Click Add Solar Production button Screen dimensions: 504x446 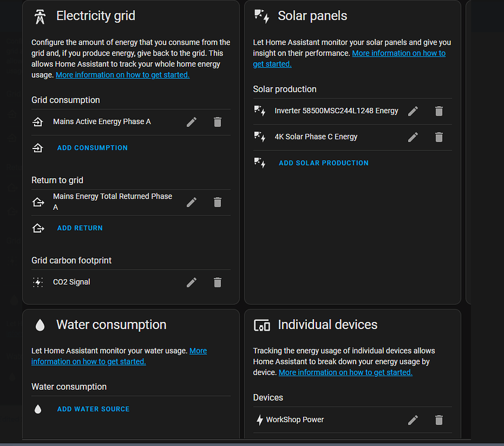[x=323, y=163]
